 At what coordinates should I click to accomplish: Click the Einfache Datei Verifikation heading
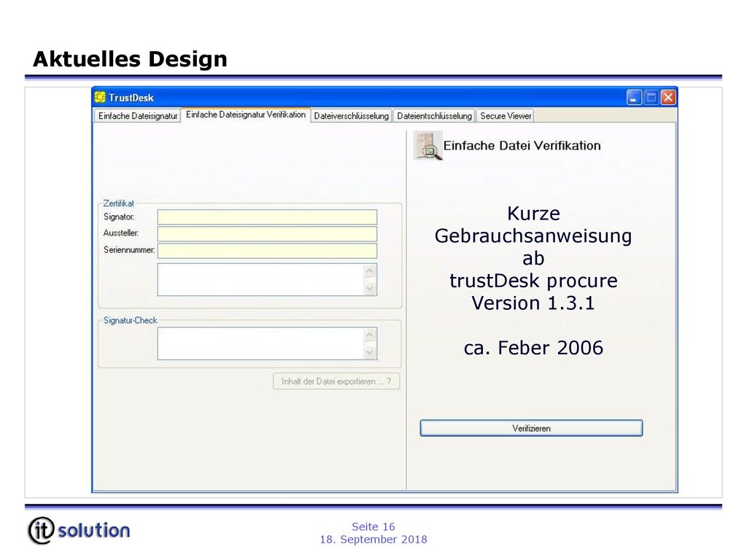tap(522, 146)
